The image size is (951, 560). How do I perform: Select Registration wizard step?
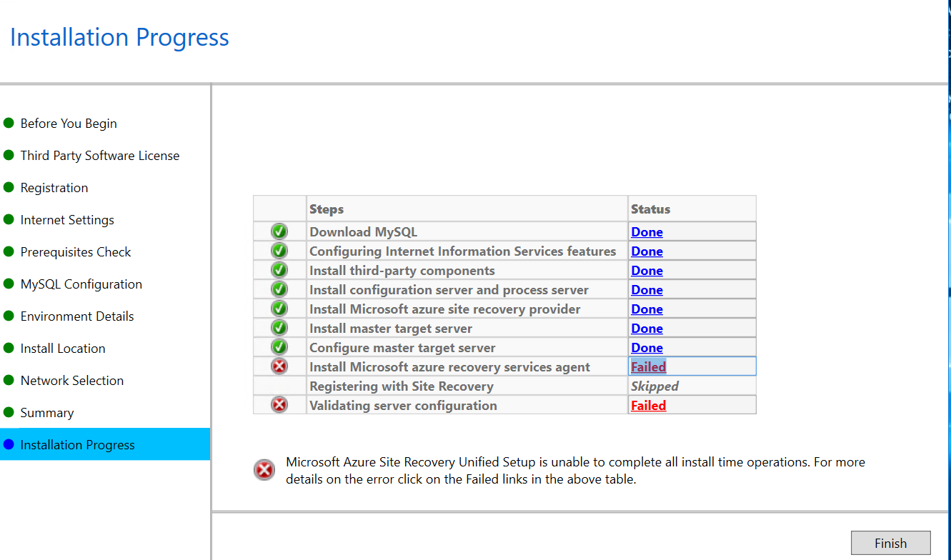click(54, 188)
